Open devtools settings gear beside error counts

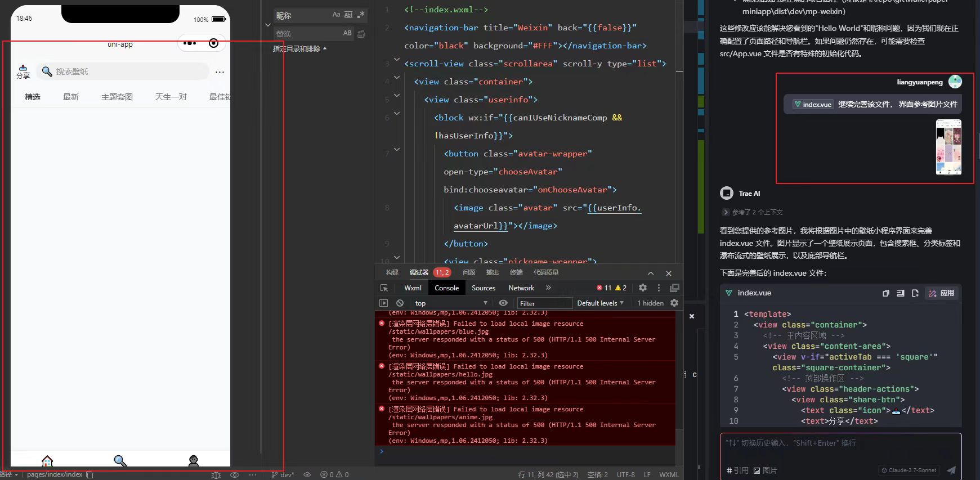point(643,288)
